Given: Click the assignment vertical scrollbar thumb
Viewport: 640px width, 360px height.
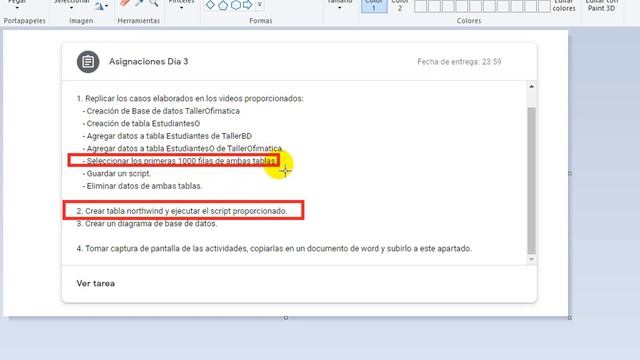Looking at the screenshot, I should [x=531, y=180].
